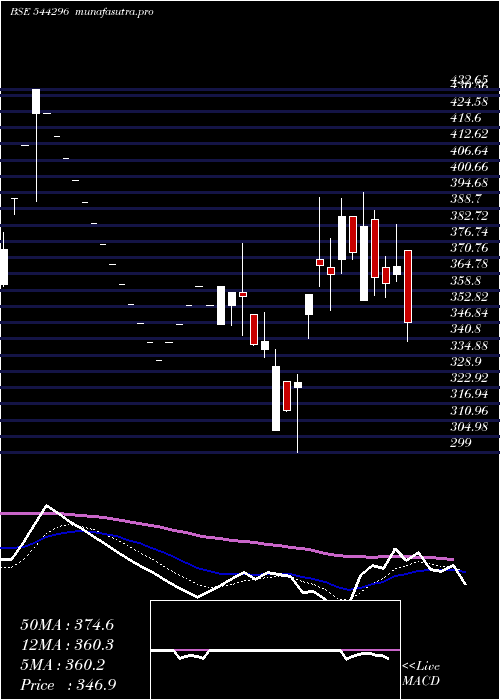500x700 pixels.
Task: Click the 'BSE 544296' chart title text
Action: click(x=39, y=12)
